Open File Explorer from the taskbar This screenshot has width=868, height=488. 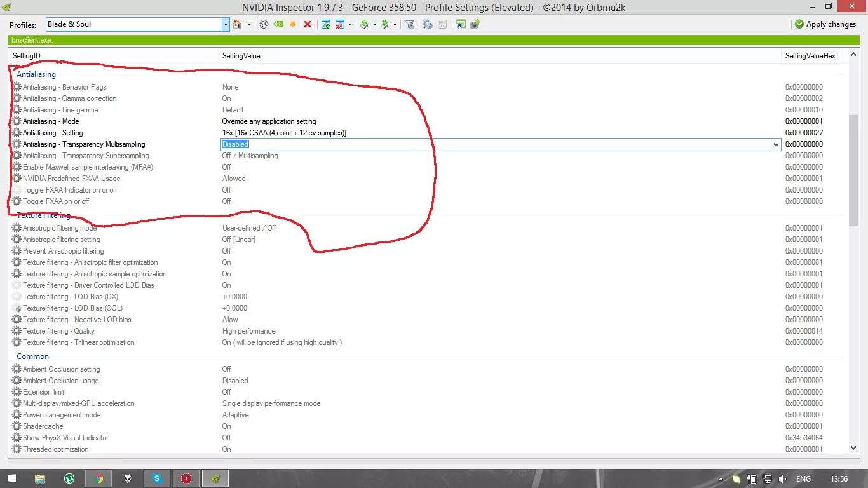pyautogui.click(x=40, y=478)
